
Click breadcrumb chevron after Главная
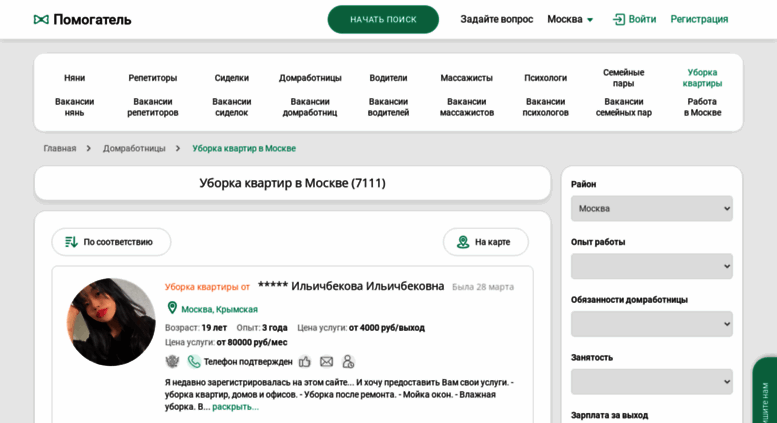point(89,148)
